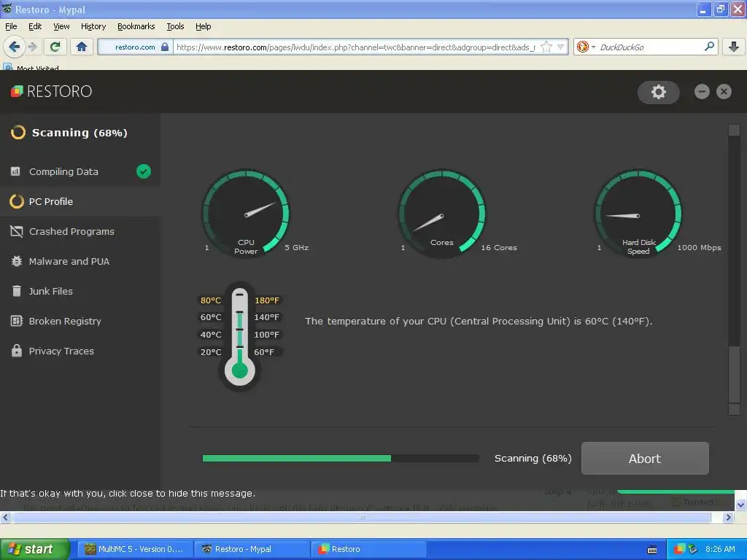The height and width of the screenshot is (560, 747).
Task: Click the CPU thermometer graphic
Action: point(239,335)
